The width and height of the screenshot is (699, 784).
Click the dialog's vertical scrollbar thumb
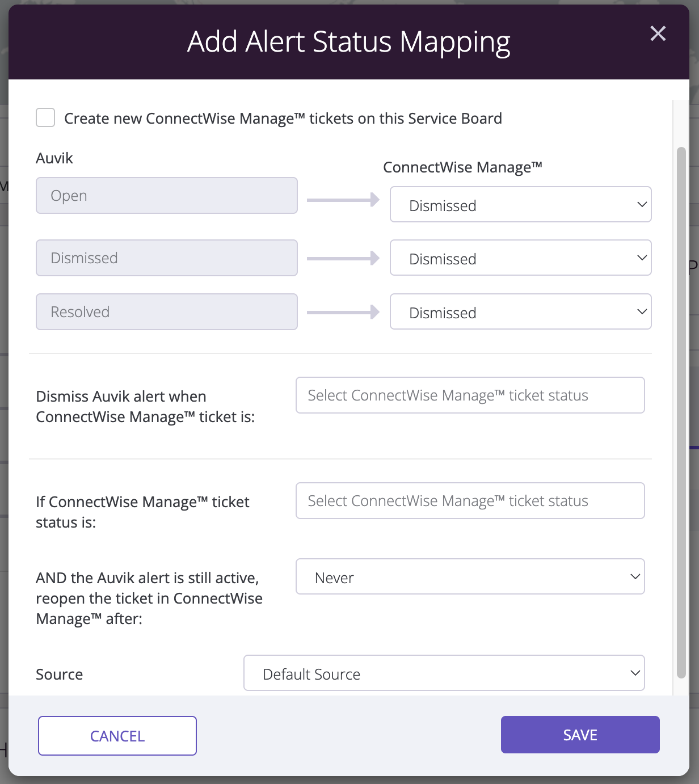pos(681,413)
